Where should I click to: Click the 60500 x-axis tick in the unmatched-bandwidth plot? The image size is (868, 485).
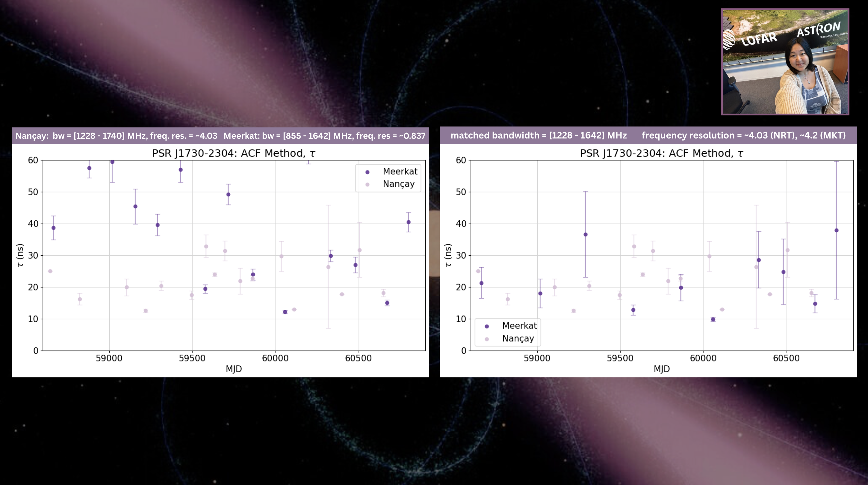(358, 358)
